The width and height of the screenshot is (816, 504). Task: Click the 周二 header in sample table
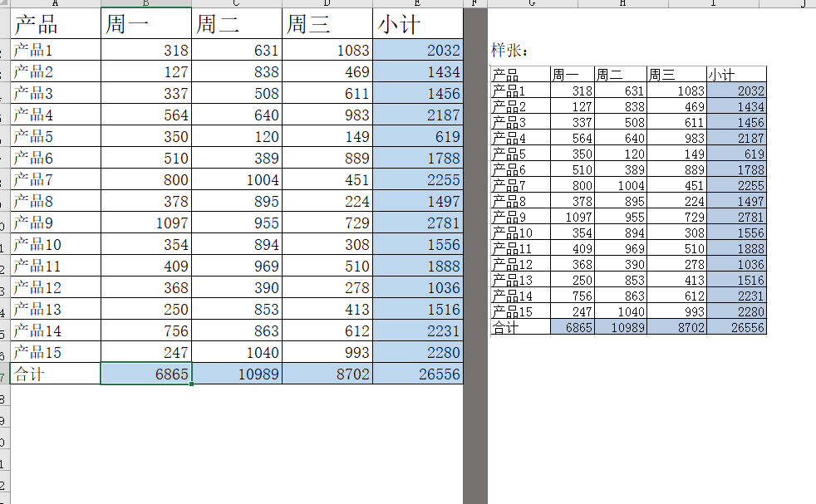[621, 75]
